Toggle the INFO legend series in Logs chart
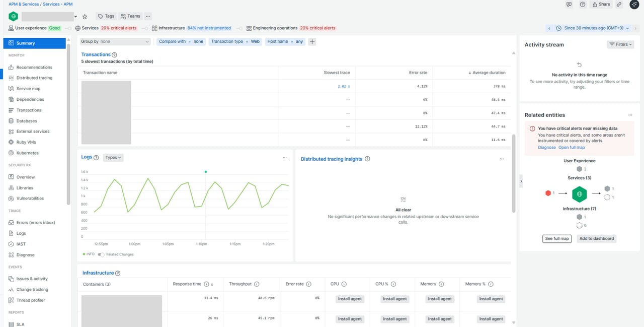Viewport: 644px width, 327px height. click(89, 254)
